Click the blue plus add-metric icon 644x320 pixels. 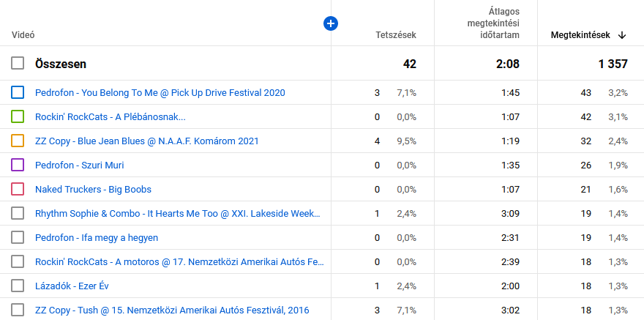pyautogui.click(x=330, y=24)
